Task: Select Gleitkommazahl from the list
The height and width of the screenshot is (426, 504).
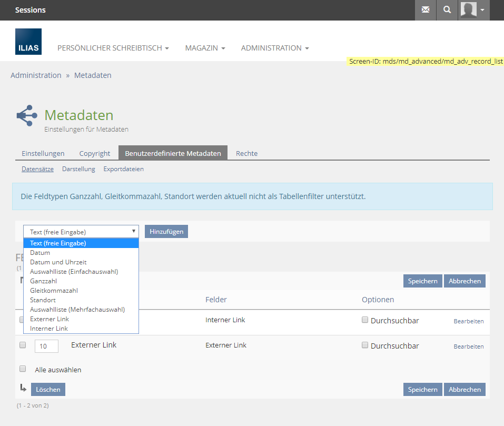Action: [x=54, y=291]
